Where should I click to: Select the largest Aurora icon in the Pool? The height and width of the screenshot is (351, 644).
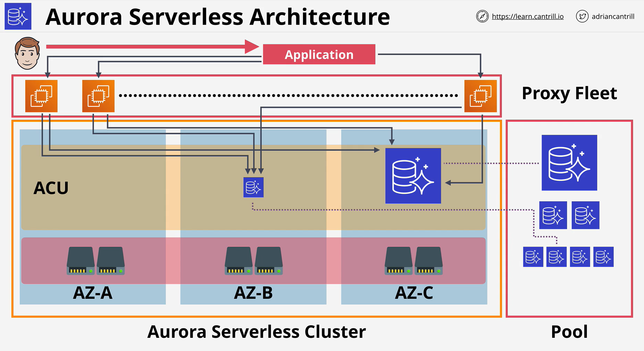click(569, 163)
